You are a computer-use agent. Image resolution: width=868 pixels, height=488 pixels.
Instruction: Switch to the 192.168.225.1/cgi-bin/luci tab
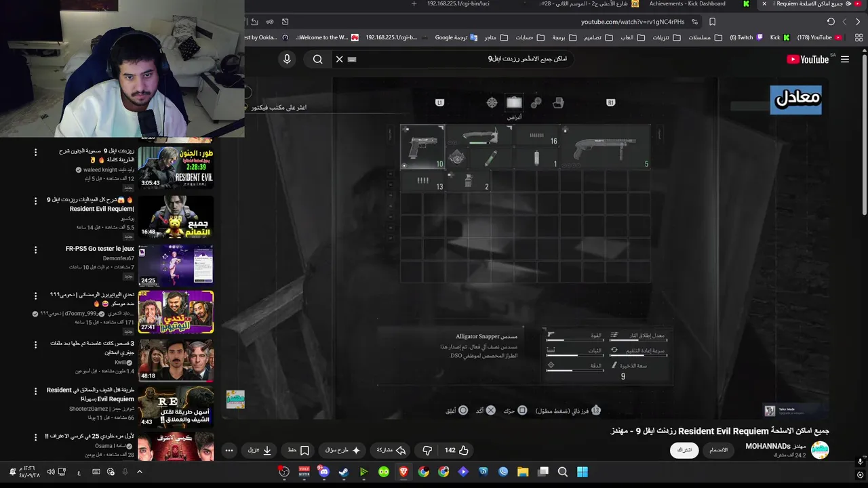458,4
